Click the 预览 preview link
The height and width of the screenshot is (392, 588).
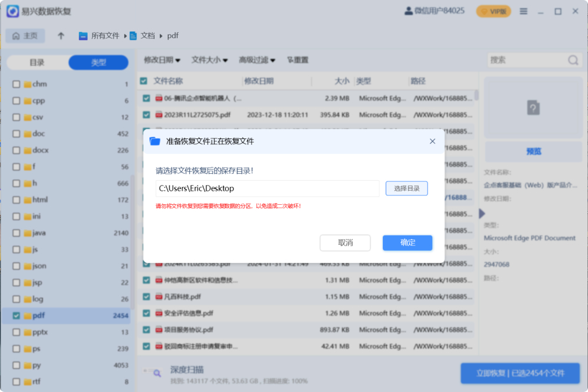coord(533,151)
